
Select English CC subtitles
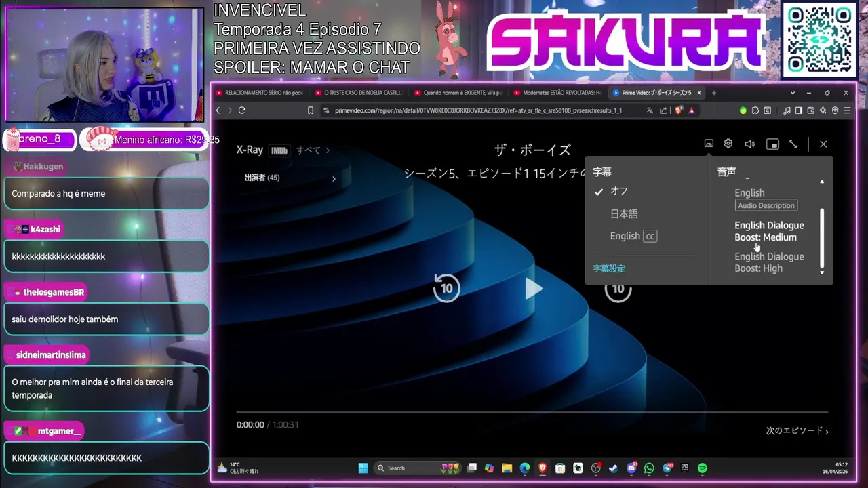633,236
